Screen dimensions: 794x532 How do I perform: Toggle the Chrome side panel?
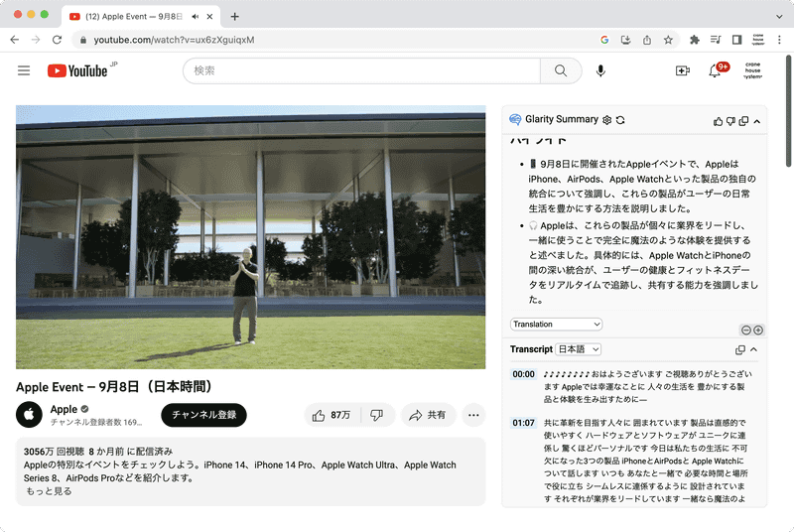pyautogui.click(x=736, y=40)
